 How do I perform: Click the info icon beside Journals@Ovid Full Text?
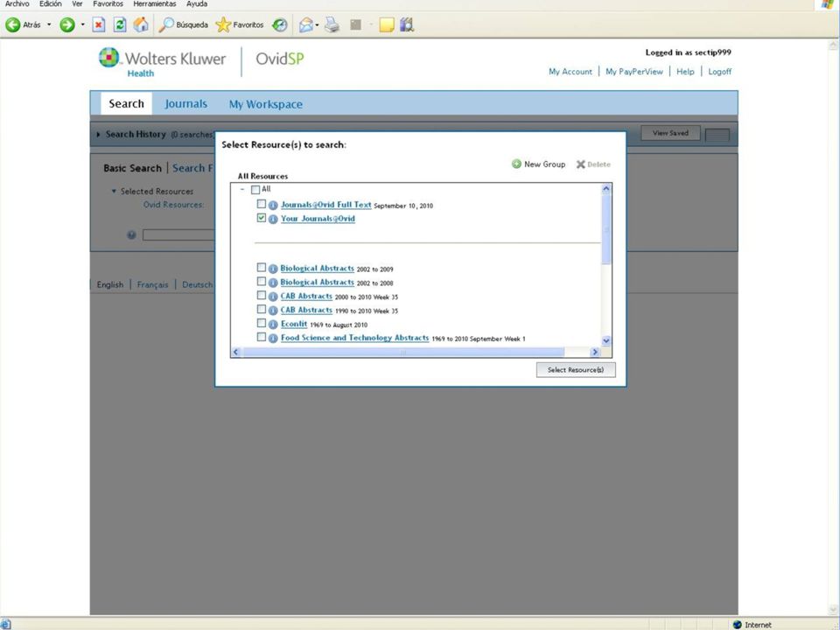pyautogui.click(x=273, y=205)
